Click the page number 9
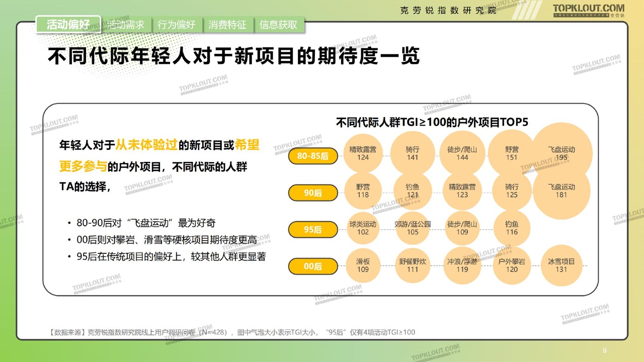The image size is (644, 362). coord(605,350)
